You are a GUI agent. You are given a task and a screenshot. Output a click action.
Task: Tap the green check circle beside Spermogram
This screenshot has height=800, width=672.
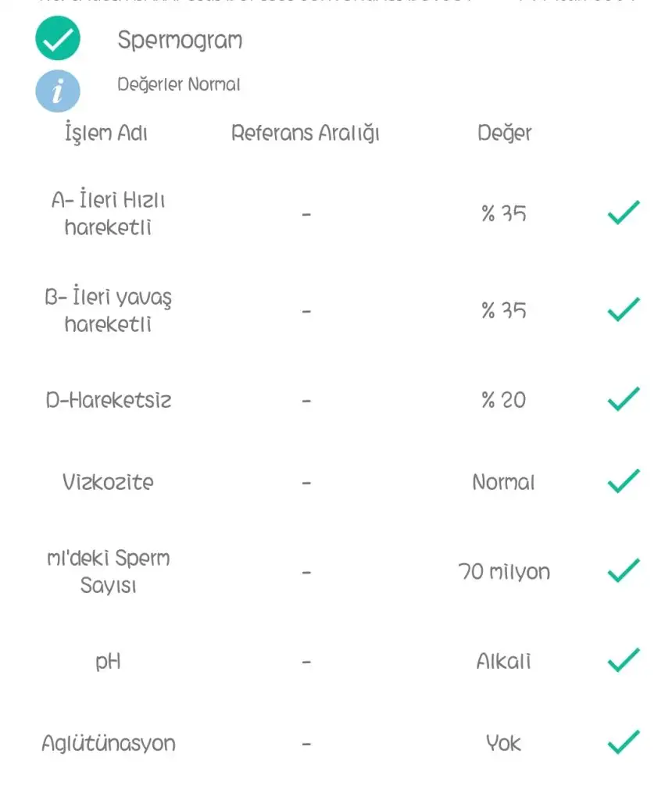[58, 40]
